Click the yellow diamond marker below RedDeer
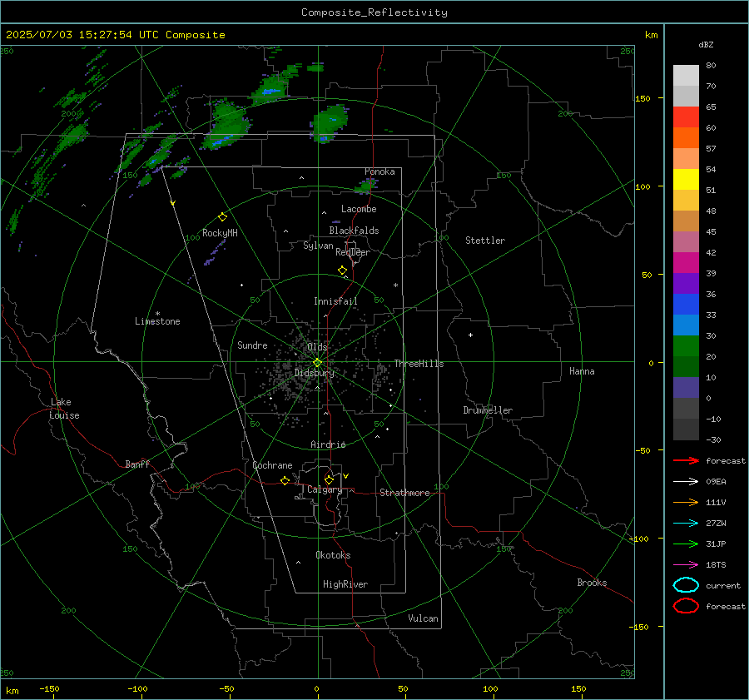Image resolution: width=749 pixels, height=700 pixels. coord(342,271)
